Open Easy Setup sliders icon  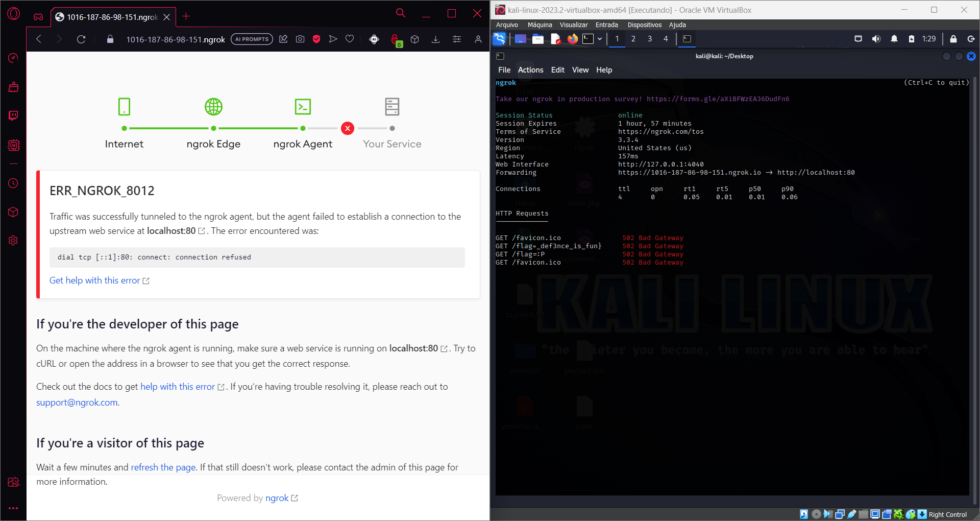(x=457, y=39)
